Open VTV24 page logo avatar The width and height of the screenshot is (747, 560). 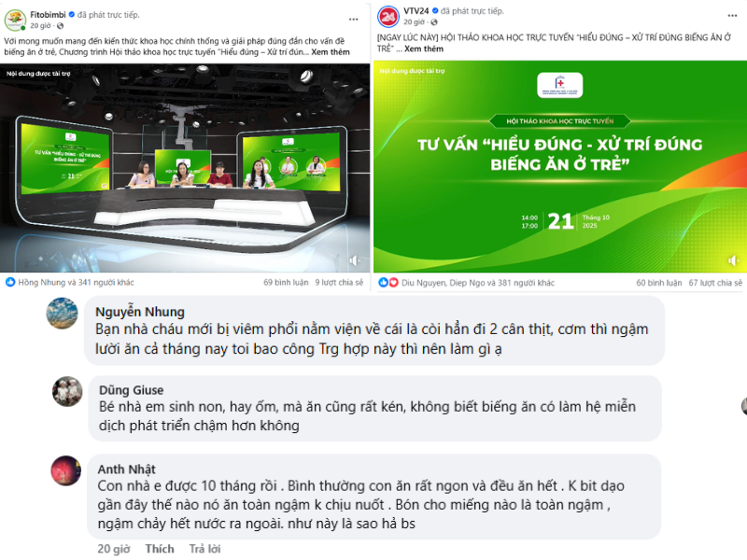[388, 17]
